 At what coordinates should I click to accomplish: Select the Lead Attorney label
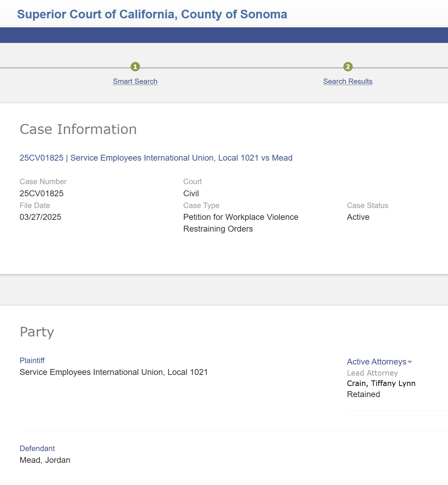(x=372, y=373)
